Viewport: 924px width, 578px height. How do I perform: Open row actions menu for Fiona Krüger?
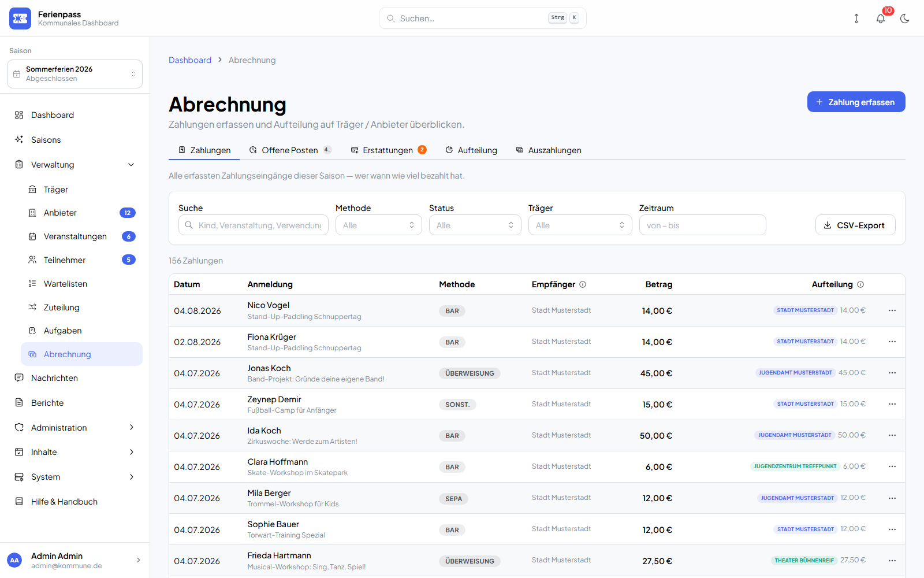point(892,342)
